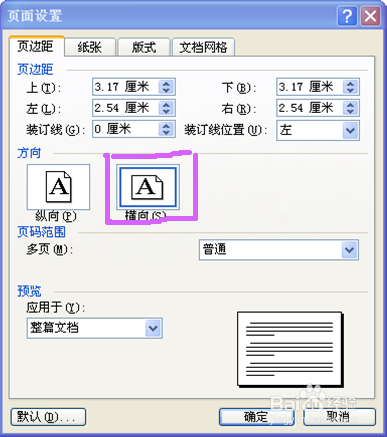Viewport: 387px width, 437px height.
Task: Adjust the bottom margin 下 spinner arrows
Action: (x=350, y=87)
